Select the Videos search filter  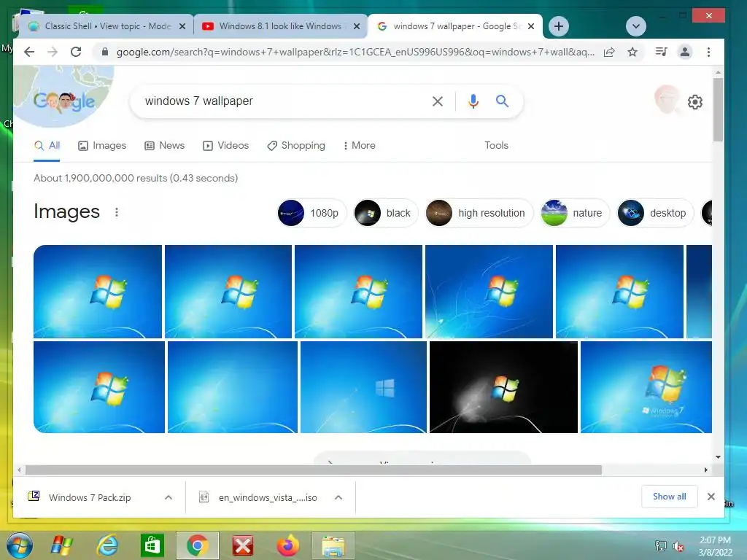tap(225, 146)
